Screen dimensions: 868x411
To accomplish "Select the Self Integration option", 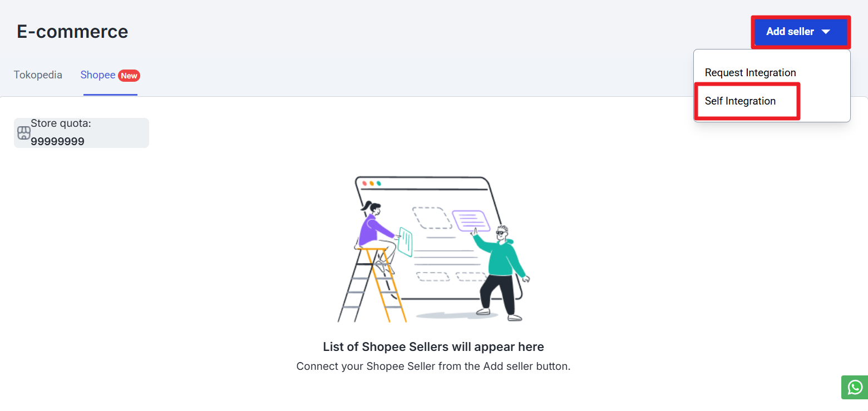I will click(x=740, y=101).
